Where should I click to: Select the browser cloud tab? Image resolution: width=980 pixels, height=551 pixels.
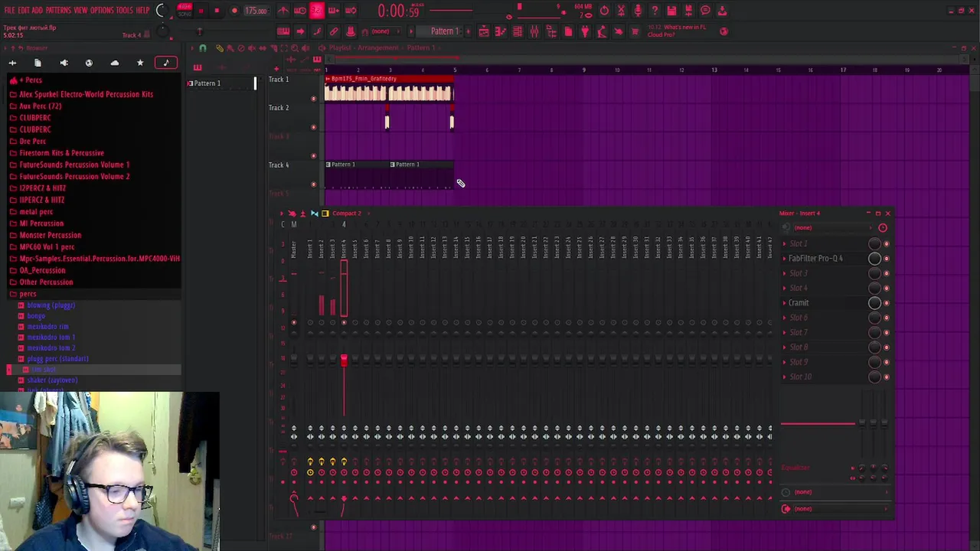[115, 63]
